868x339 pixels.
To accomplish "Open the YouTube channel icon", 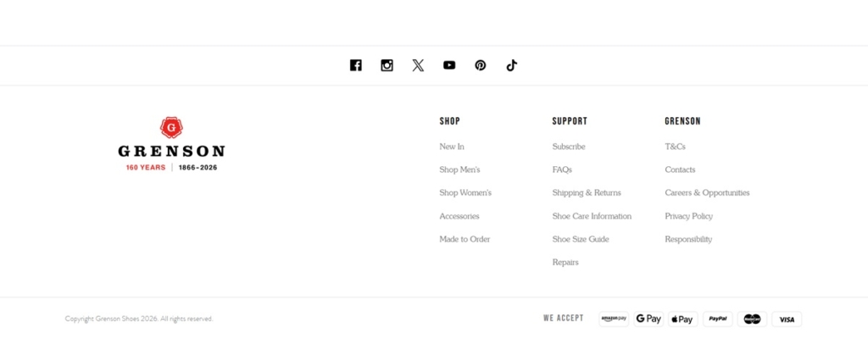I will [449, 65].
